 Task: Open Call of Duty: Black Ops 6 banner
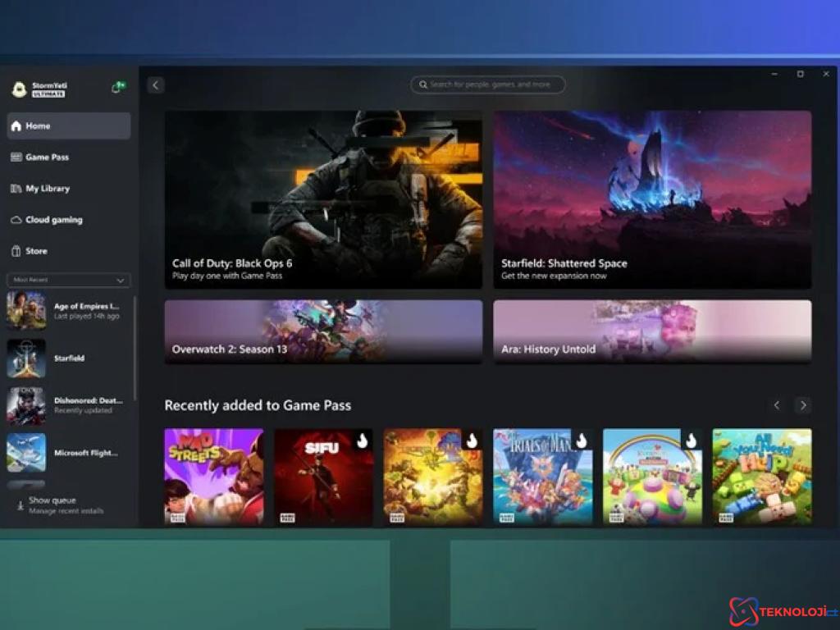point(323,199)
